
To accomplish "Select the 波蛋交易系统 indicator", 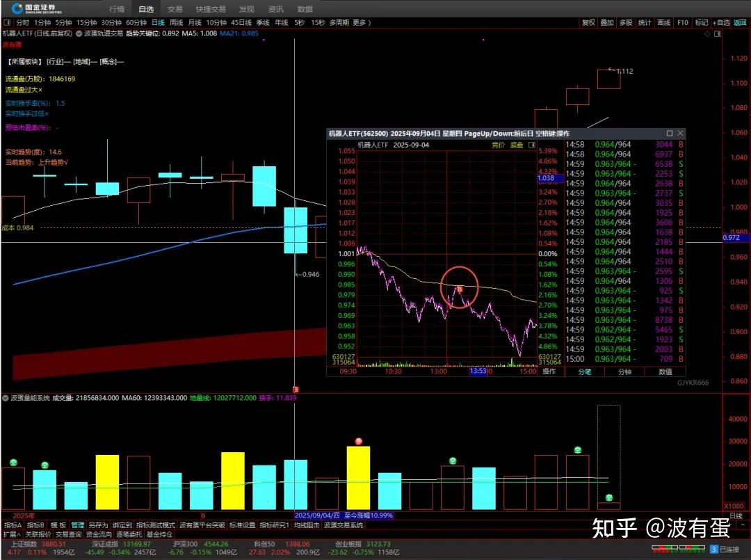I will pos(344,525).
